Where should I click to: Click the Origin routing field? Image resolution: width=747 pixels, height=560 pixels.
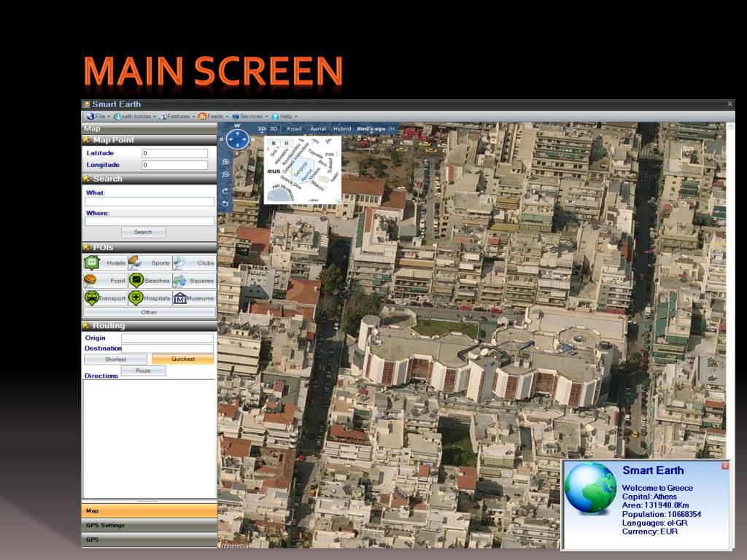[x=167, y=338]
